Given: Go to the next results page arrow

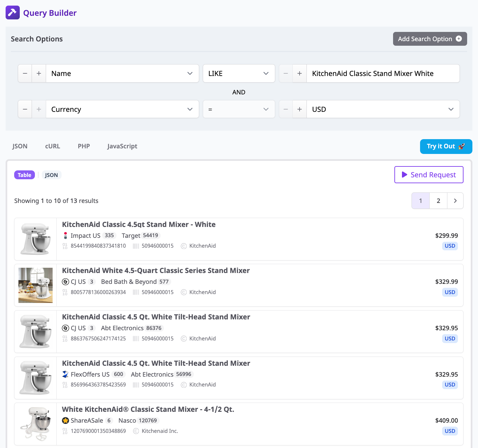Looking at the screenshot, I should coord(455,201).
